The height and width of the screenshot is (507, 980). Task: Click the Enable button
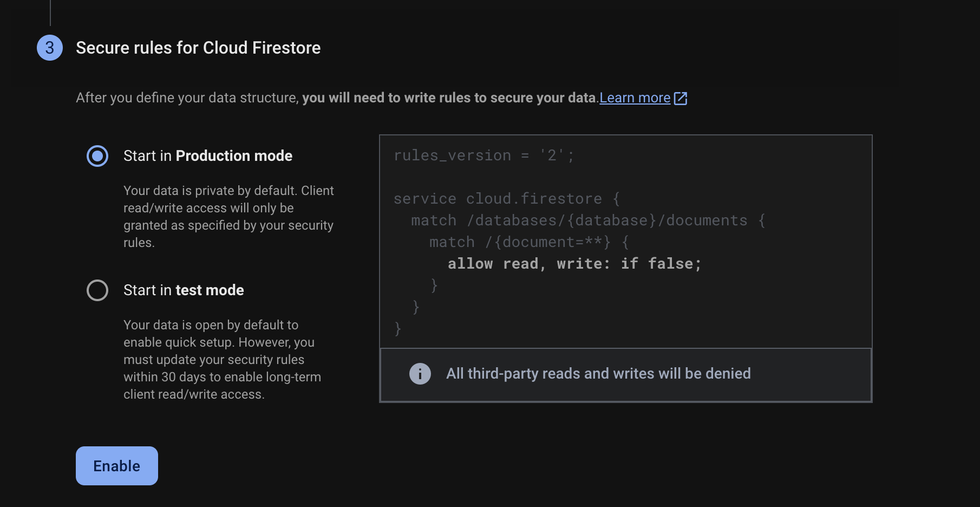tap(117, 466)
